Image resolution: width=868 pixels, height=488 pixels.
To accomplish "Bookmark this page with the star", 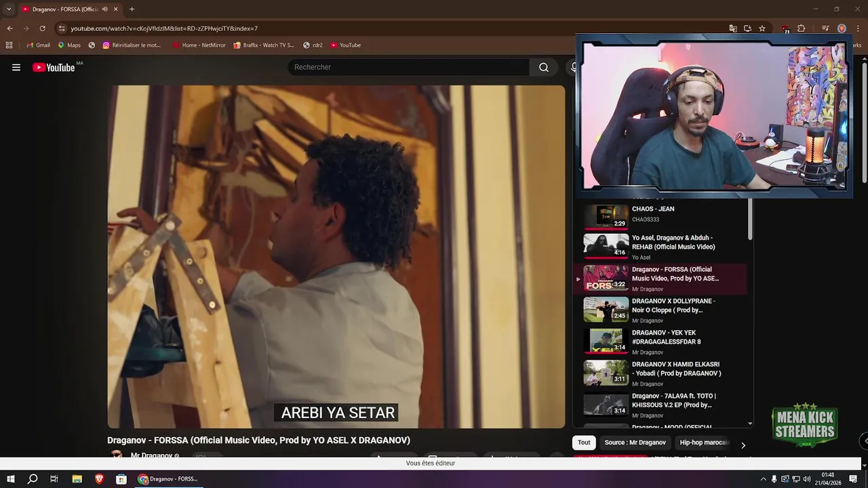I will [762, 28].
